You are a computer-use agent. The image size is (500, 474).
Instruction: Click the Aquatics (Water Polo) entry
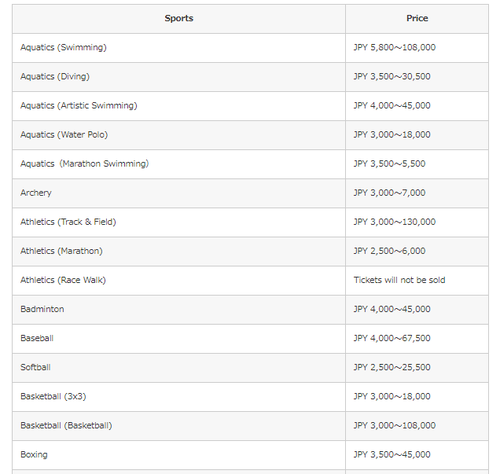point(64,135)
